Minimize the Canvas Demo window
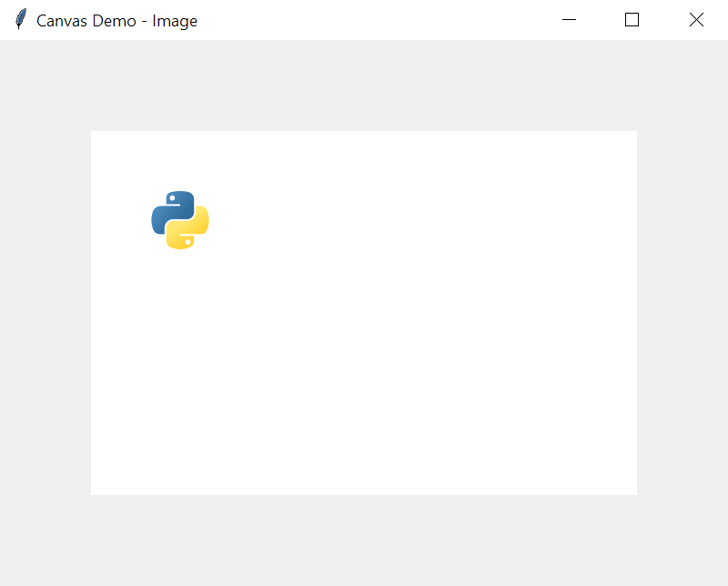This screenshot has height=586, width=728. [x=569, y=19]
